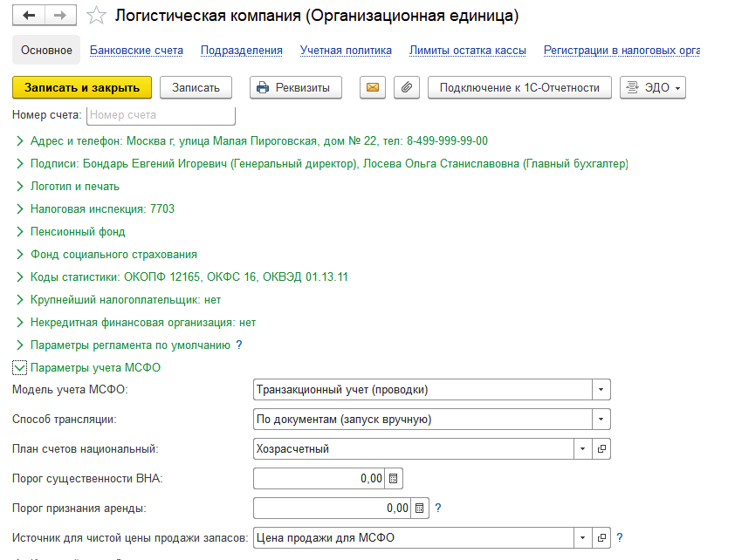Screen dimensions: 735x560
Task: Open Источник для чистой цены dropdown arrow
Action: click(582, 537)
